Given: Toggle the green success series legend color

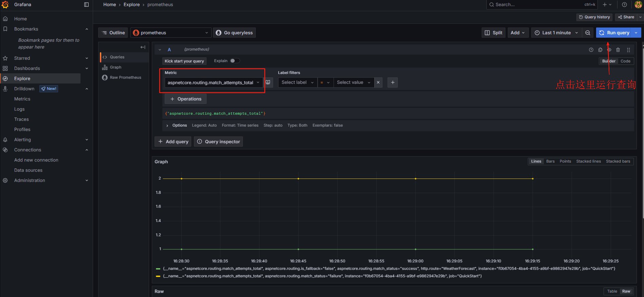Looking at the screenshot, I should [x=158, y=269].
